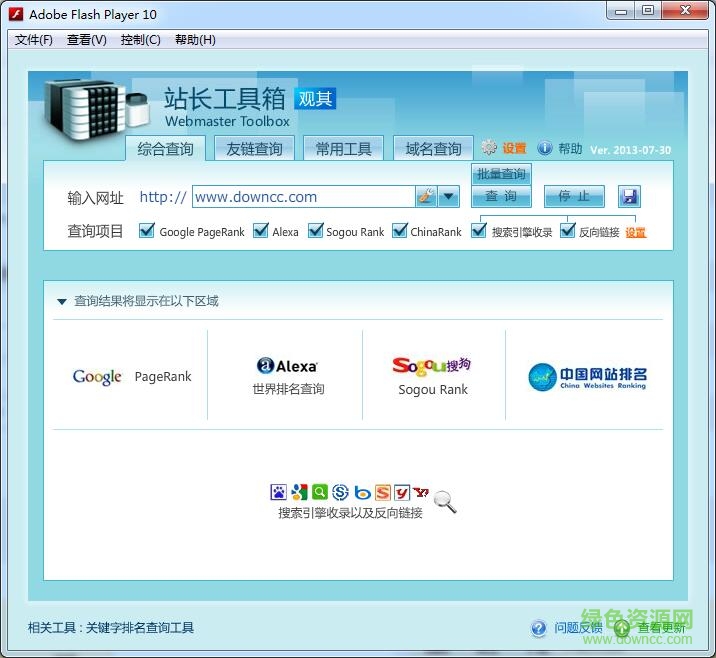Click the 批量查询 batch query button
This screenshot has width=716, height=658.
[501, 174]
